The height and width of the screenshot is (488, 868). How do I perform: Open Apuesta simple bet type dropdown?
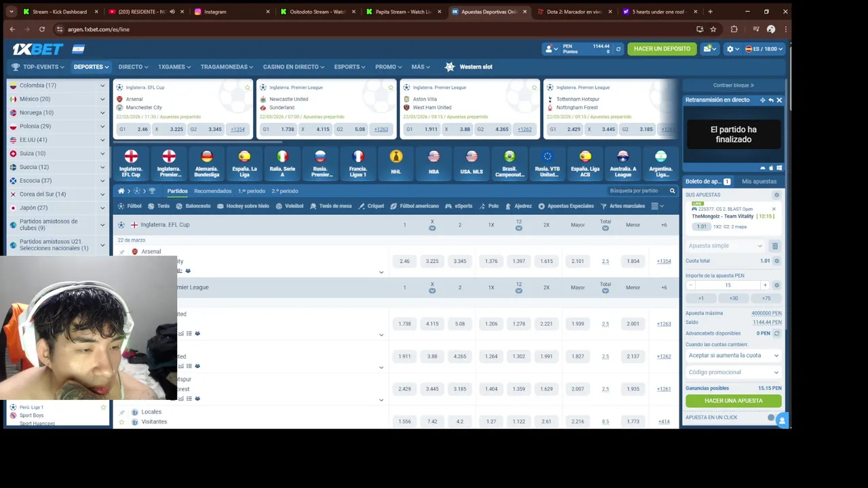[725, 246]
